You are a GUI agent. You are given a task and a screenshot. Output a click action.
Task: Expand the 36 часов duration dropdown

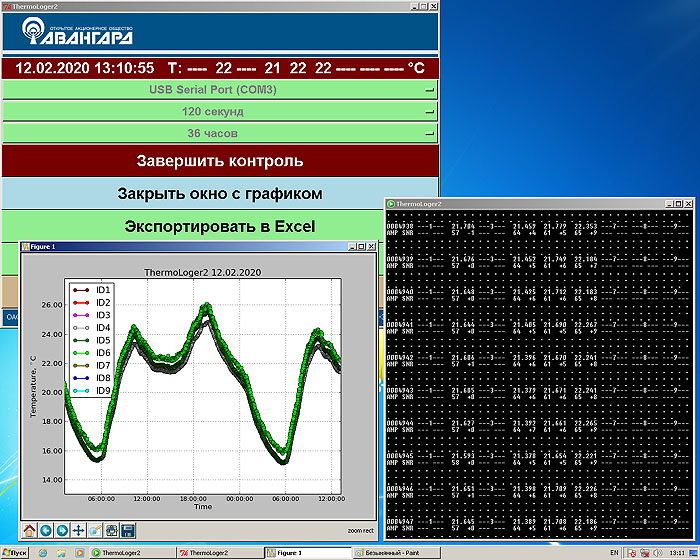(220, 133)
